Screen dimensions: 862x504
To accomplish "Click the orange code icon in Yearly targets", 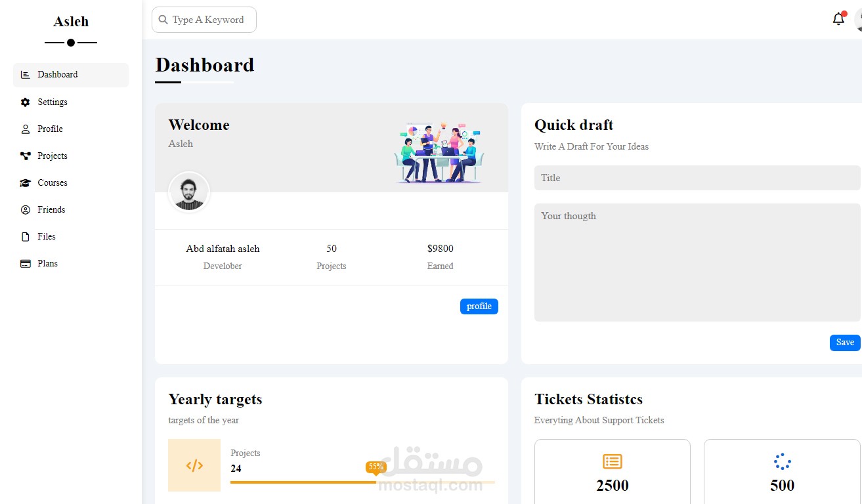I will click(194, 465).
